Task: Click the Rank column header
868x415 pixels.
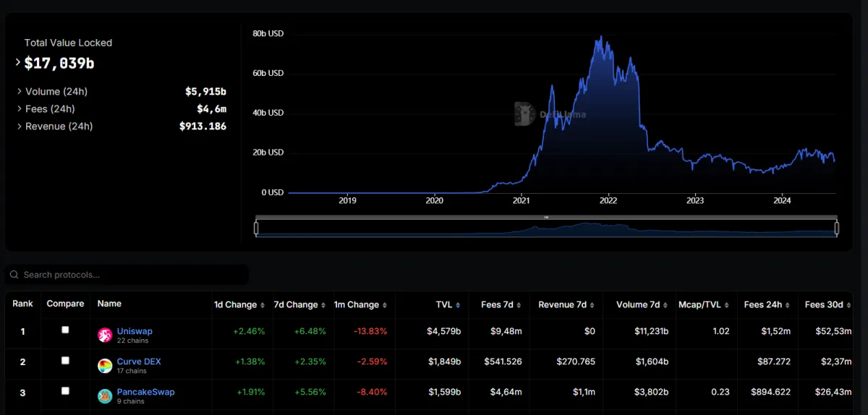Action: (x=22, y=304)
